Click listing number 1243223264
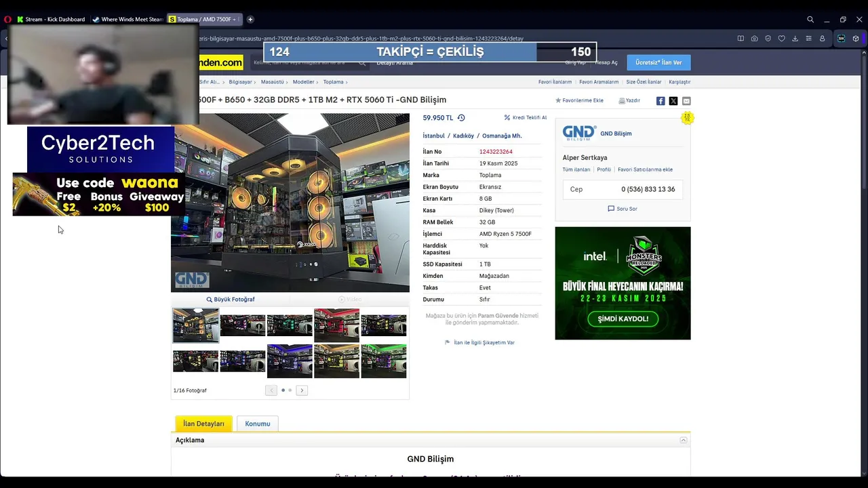Screen dimensions: 868x488 pos(496,152)
